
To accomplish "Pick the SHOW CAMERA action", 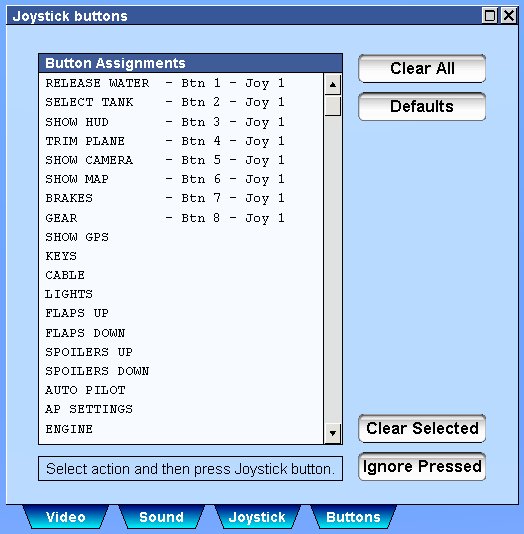I will tap(181, 160).
